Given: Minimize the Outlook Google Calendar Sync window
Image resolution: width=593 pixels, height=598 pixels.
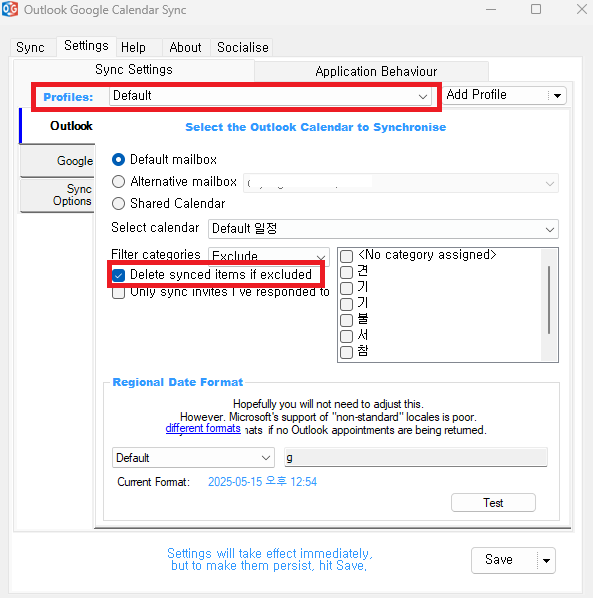Looking at the screenshot, I should 491,9.
